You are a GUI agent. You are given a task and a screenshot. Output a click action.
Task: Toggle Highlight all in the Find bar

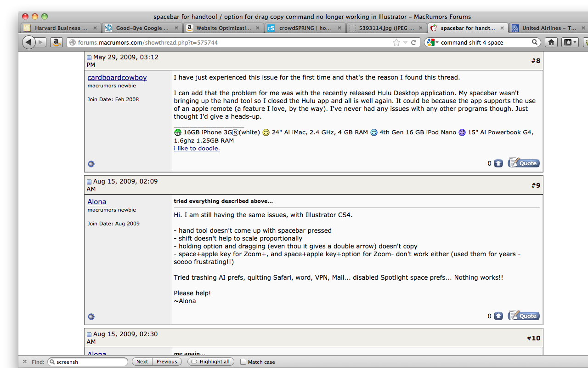coord(211,362)
